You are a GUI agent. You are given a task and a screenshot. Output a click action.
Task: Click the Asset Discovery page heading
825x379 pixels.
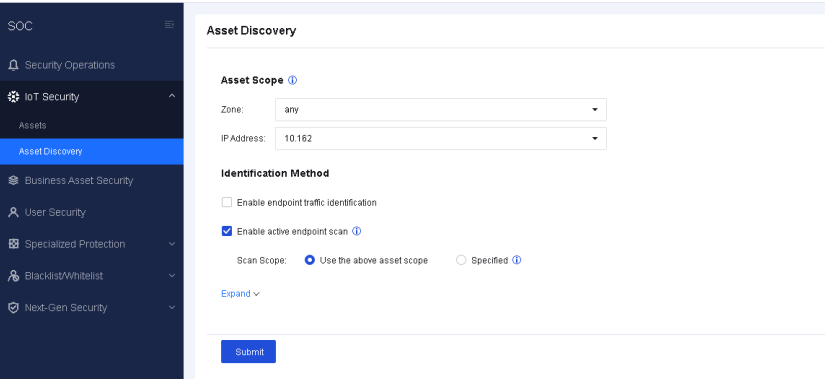251,31
